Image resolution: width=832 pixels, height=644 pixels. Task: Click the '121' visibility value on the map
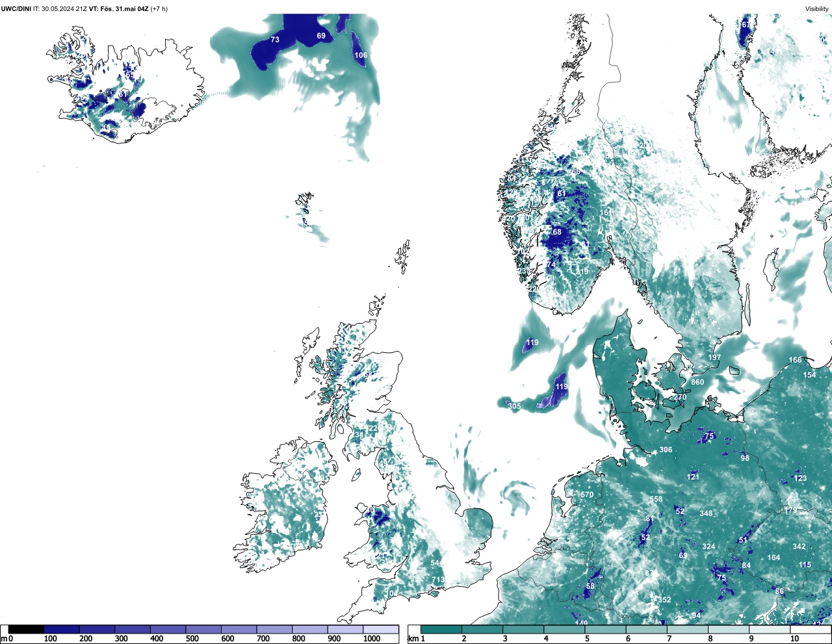[x=693, y=477]
